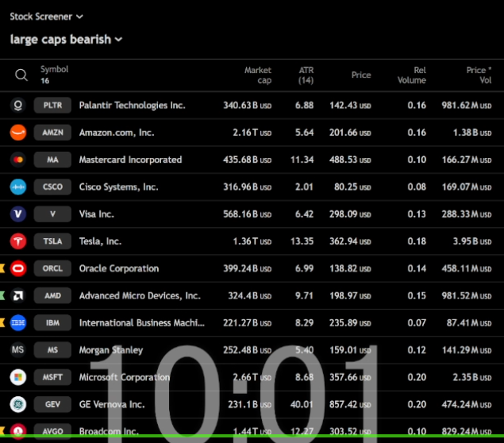This screenshot has width=504, height=443.
Task: Click the Palantir logo icon
Action: [x=18, y=106]
